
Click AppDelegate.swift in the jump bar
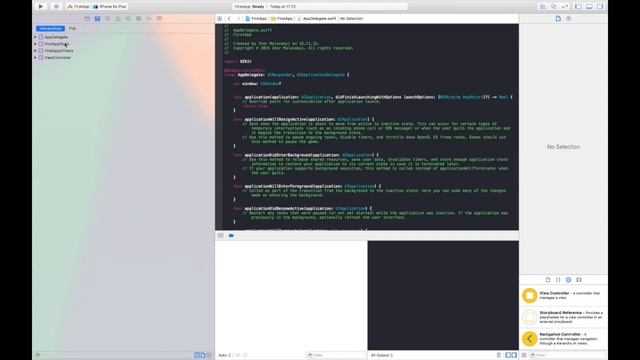pos(317,19)
